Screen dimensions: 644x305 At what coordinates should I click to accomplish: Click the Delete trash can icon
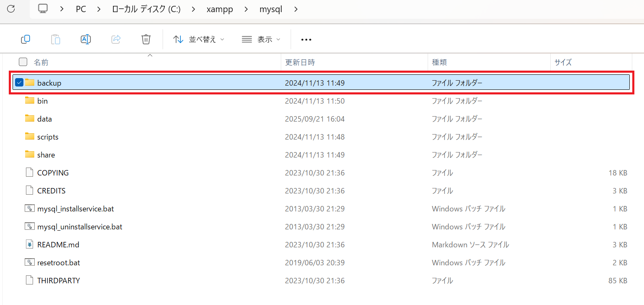(146, 39)
